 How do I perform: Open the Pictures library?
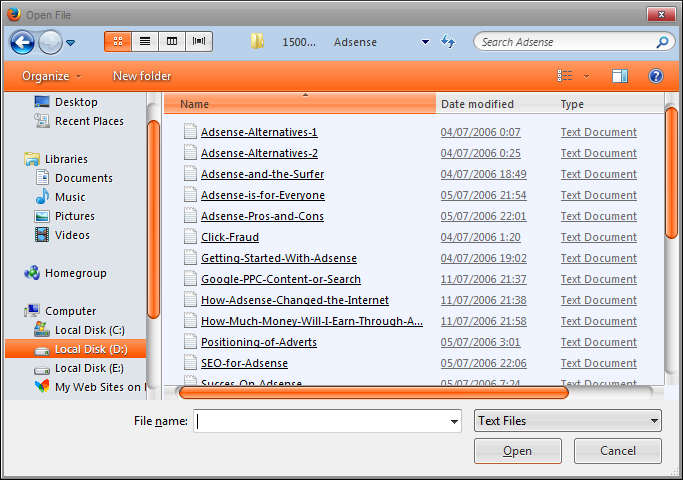tap(64, 216)
